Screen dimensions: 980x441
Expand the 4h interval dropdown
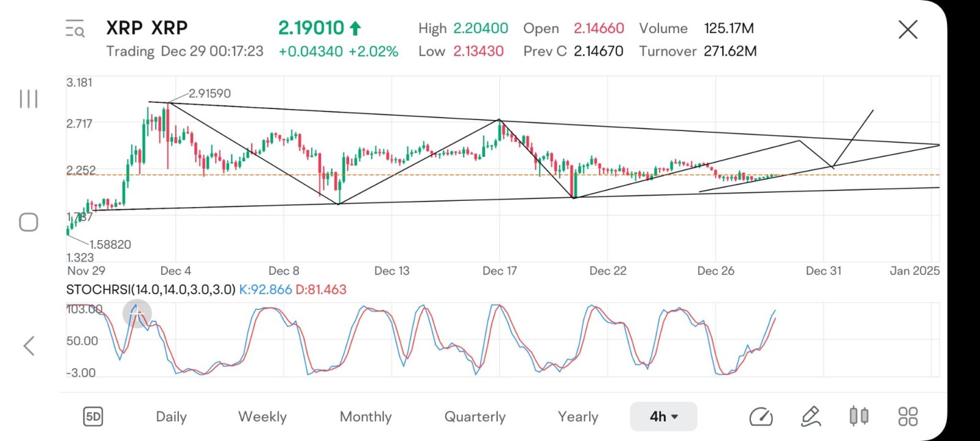(663, 417)
